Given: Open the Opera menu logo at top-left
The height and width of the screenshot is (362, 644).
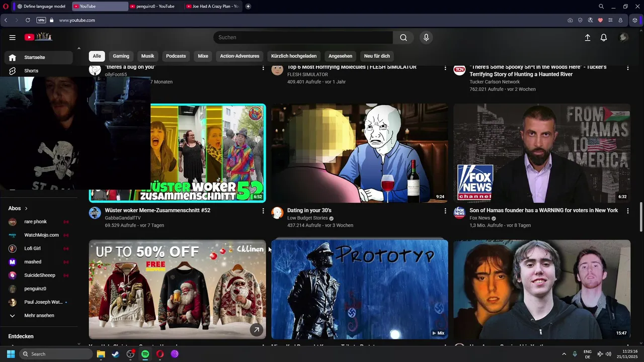Looking at the screenshot, I should pos(6,7).
